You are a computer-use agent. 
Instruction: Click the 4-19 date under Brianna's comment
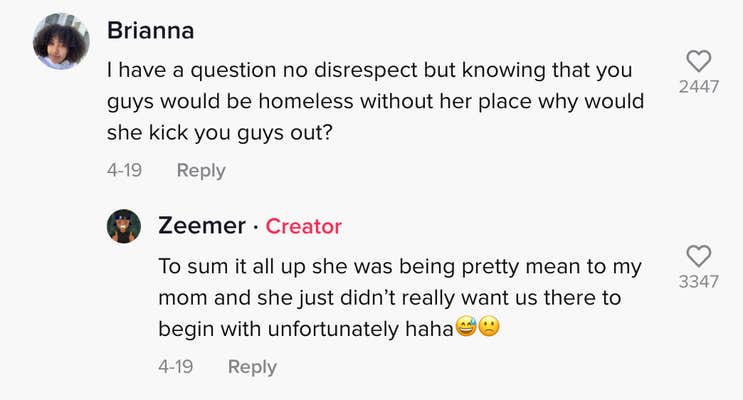pos(124,171)
